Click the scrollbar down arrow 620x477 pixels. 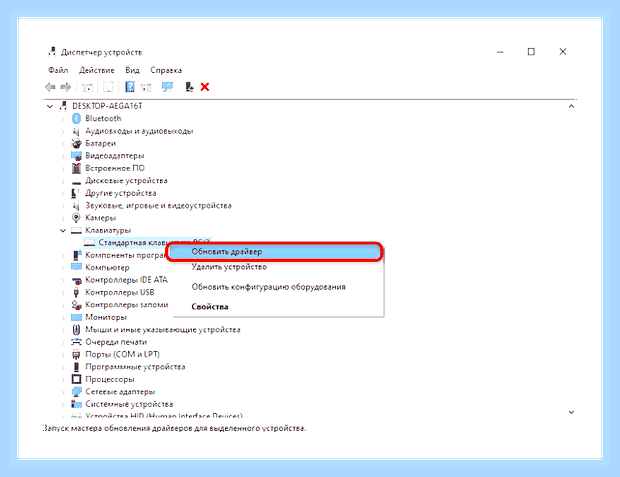pos(571,412)
